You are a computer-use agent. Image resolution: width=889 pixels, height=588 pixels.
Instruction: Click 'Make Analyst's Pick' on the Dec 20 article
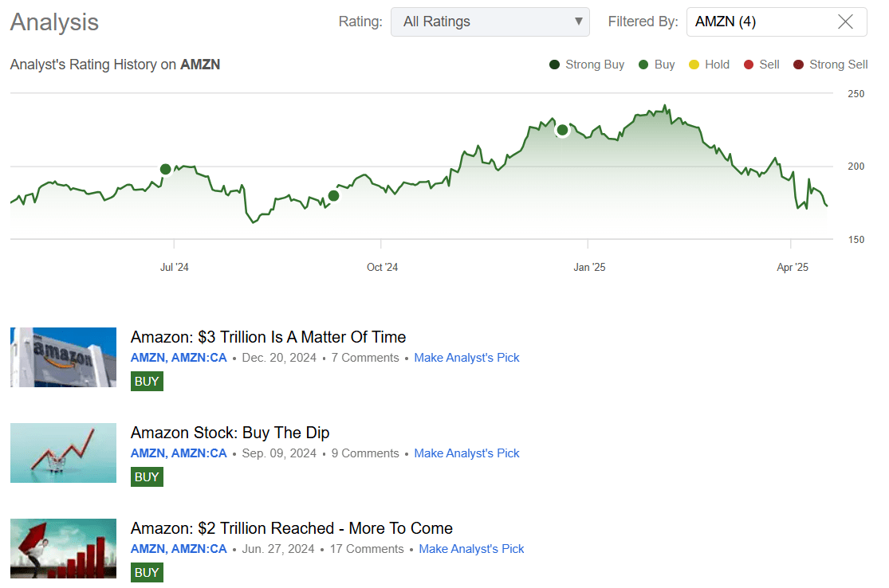coord(466,358)
